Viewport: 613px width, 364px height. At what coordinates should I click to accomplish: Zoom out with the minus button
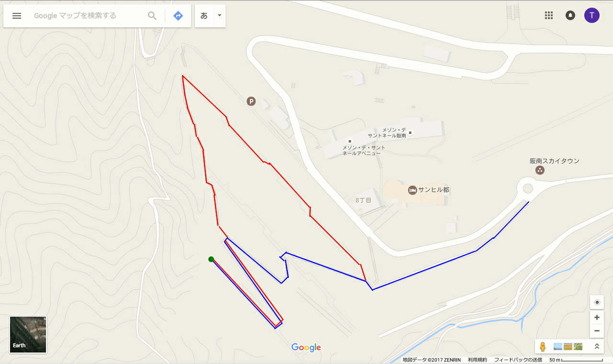point(597,331)
